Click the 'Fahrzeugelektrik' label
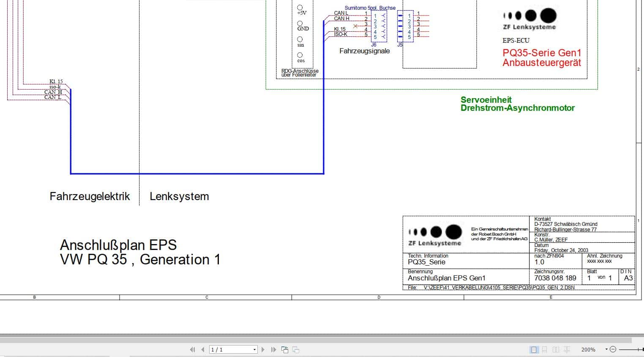This screenshot has height=357, width=644. (90, 196)
